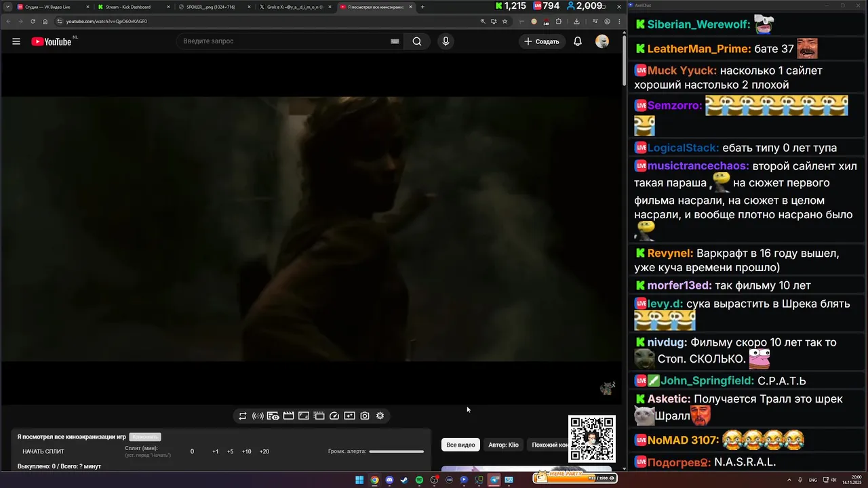Screen dimensions: 868x488
Task: Click the "Выкуплено: 0 / Всего: ? минут" text
Action: (x=59, y=466)
